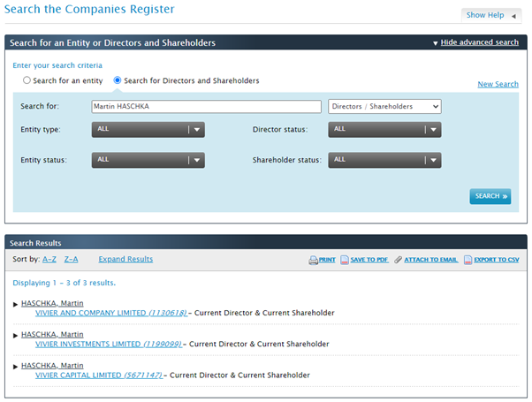The height and width of the screenshot is (402, 532).
Task: Click the 'Search the Companies Register' heading
Action: click(89, 9)
